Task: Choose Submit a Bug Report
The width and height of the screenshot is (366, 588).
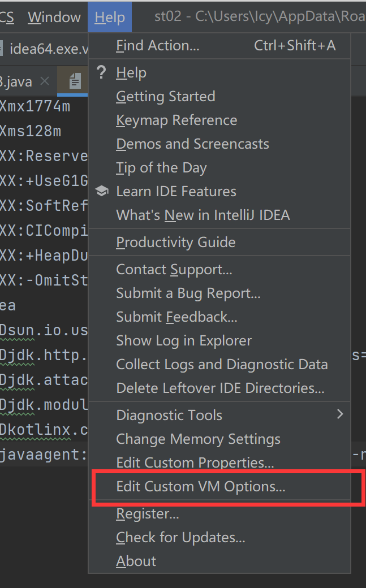Action: tap(188, 293)
